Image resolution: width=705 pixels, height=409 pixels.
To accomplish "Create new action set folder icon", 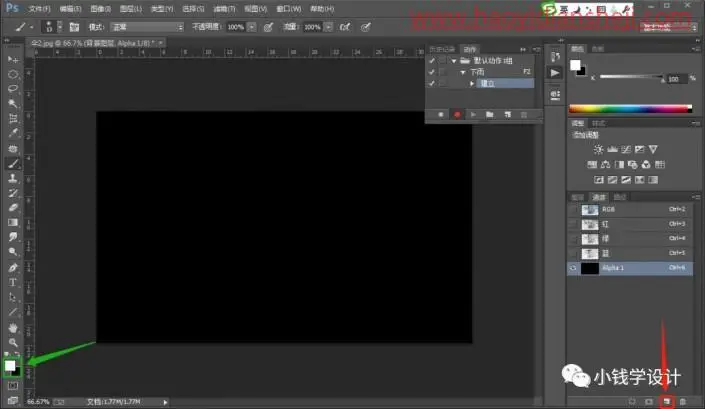I will coord(490,115).
